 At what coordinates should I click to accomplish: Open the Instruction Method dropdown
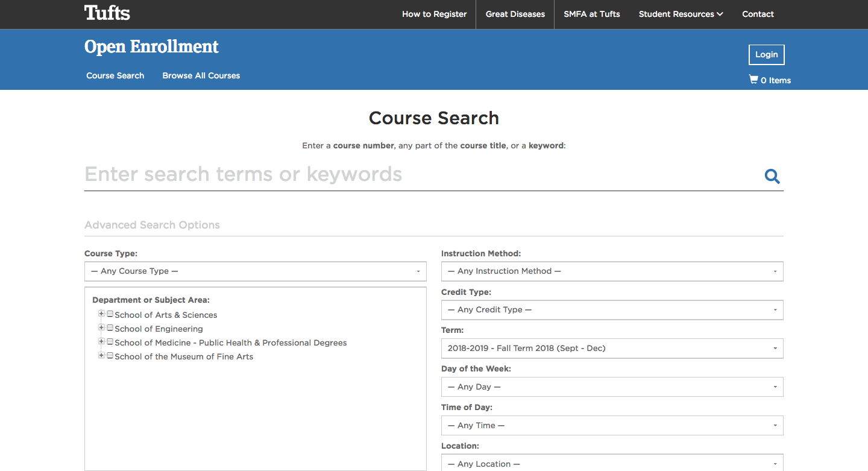(612, 271)
